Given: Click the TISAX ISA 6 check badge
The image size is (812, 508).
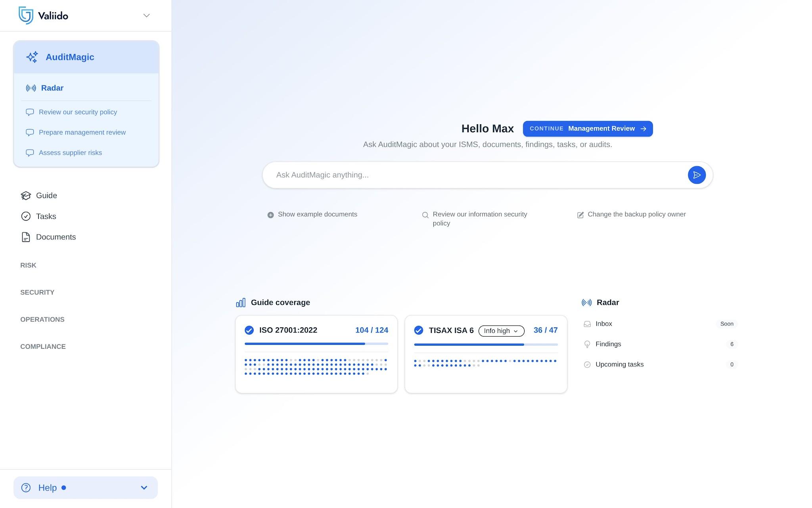Looking at the screenshot, I should [418, 330].
